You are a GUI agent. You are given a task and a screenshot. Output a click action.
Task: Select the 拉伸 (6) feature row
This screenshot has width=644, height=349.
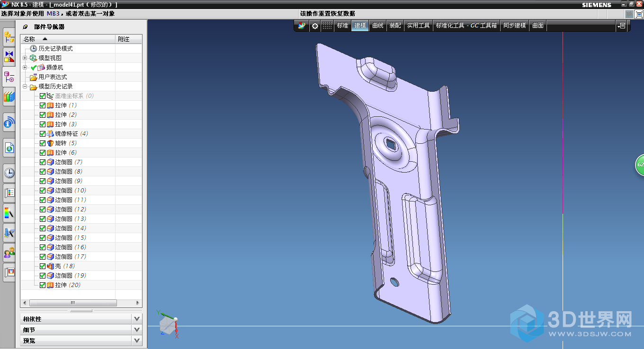tap(81, 153)
